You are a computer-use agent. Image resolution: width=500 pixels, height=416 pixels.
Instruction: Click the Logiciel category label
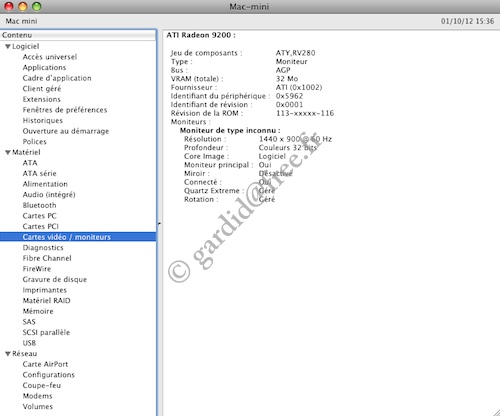click(x=26, y=47)
